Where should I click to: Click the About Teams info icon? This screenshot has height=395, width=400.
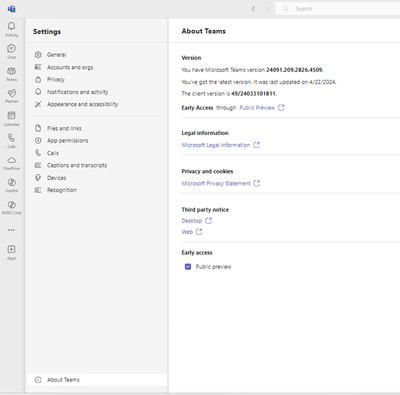(38, 380)
